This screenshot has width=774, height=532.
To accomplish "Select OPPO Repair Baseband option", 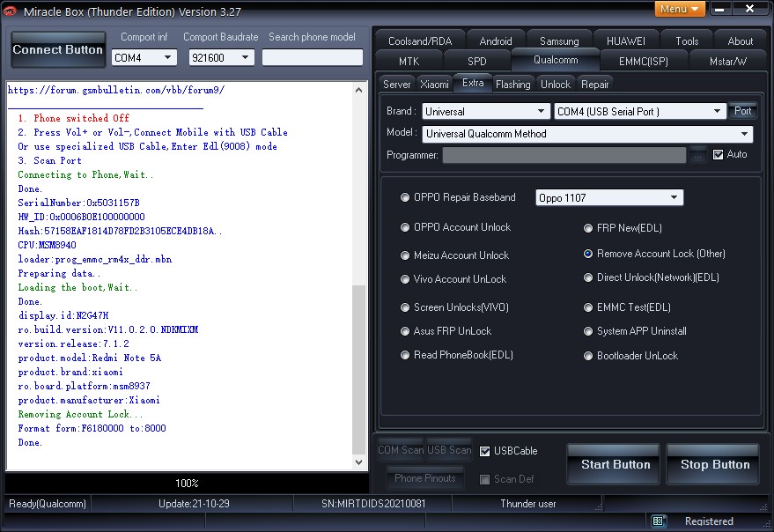I will 458,197.
